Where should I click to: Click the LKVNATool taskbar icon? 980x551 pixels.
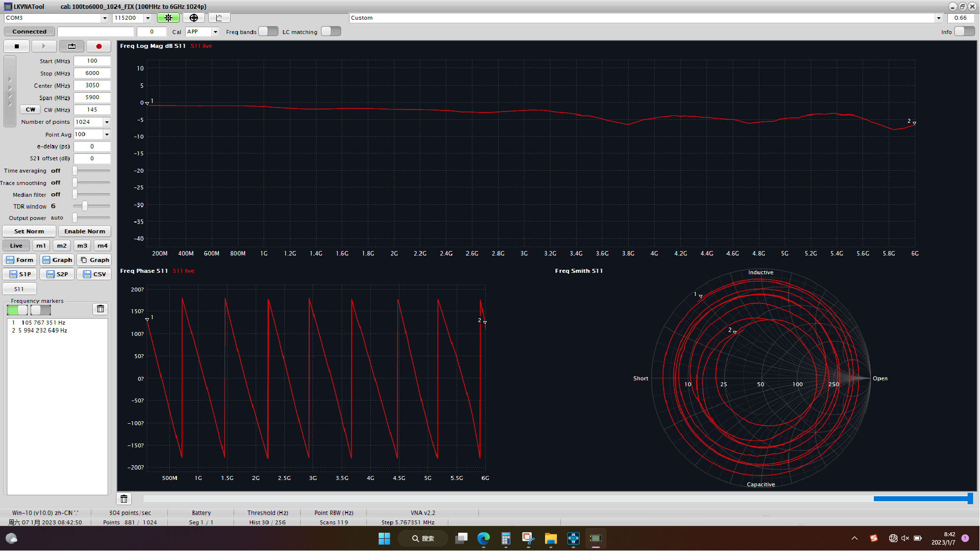coord(596,538)
